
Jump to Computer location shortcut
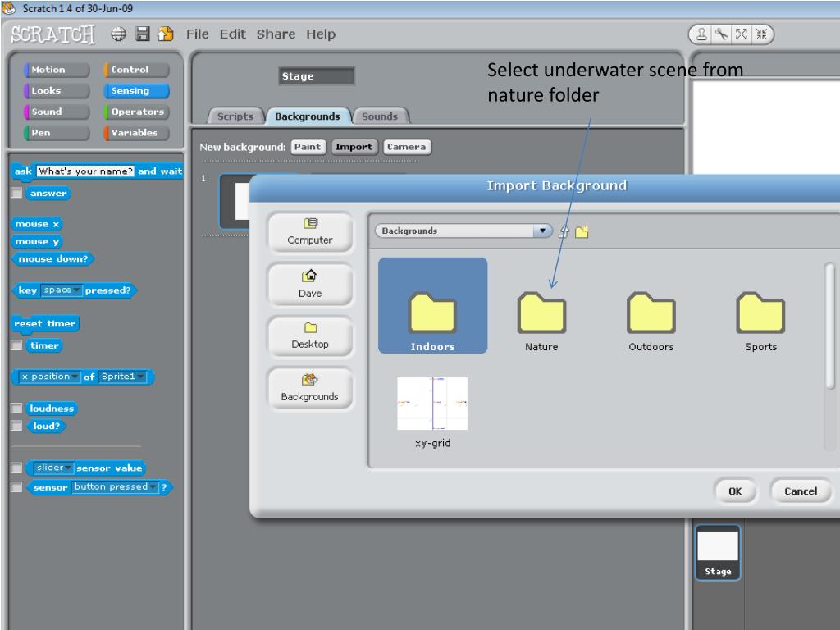[x=310, y=232]
